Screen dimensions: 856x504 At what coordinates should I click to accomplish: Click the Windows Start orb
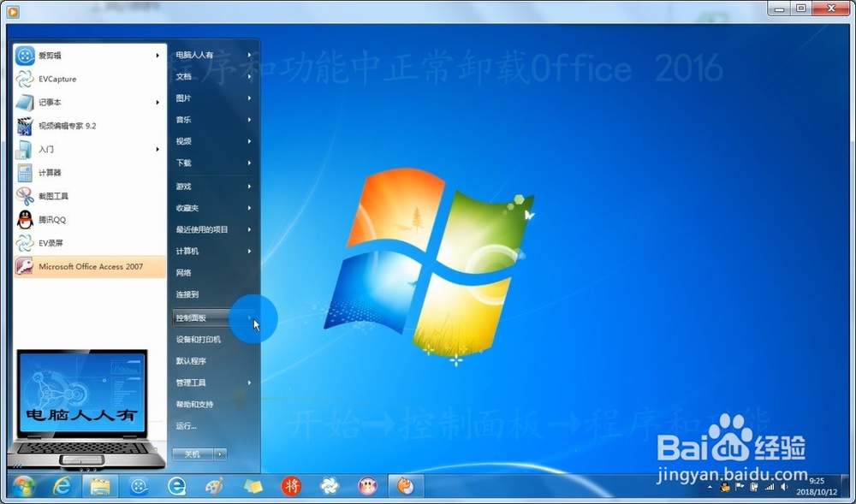22,485
